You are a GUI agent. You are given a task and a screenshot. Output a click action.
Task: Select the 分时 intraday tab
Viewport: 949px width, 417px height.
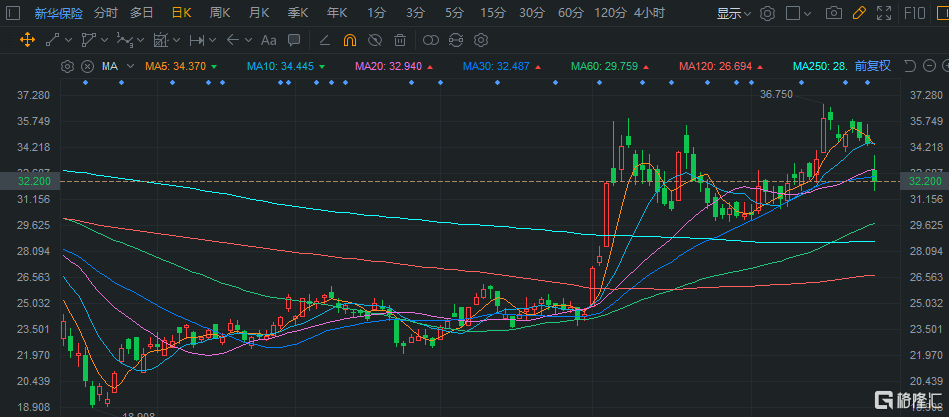tap(105, 14)
